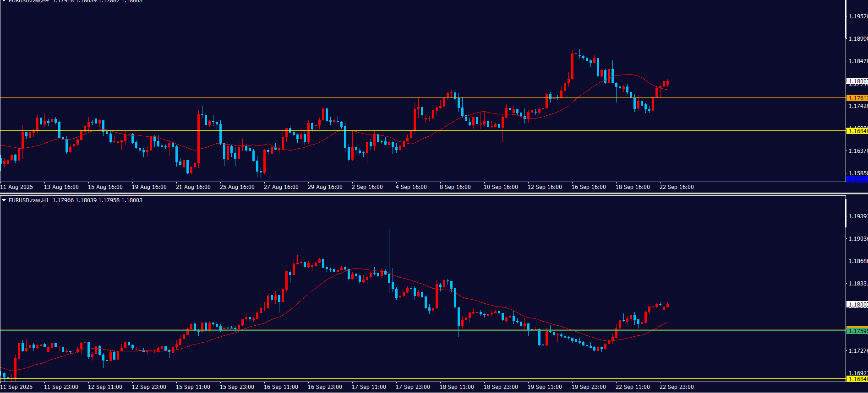The width and height of the screenshot is (868, 393).
Task: Click the latest red candle on the H1 chart
Action: (x=667, y=306)
